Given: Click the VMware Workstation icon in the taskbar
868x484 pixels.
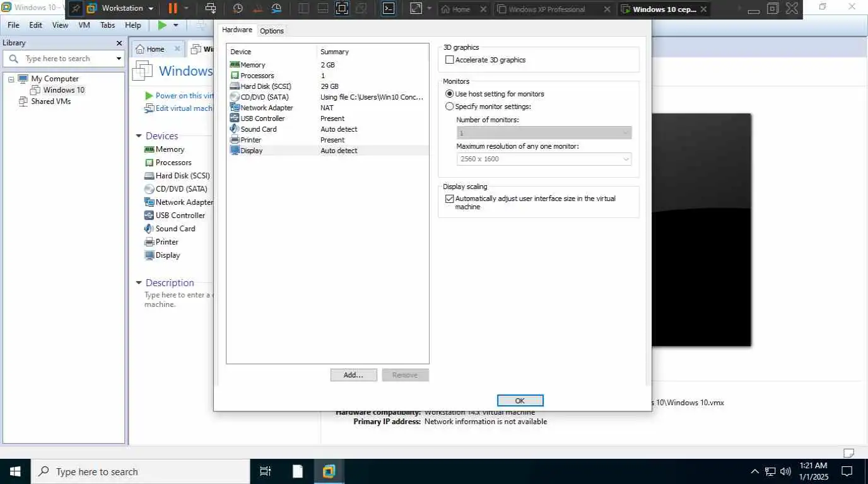Looking at the screenshot, I should click(x=329, y=471).
